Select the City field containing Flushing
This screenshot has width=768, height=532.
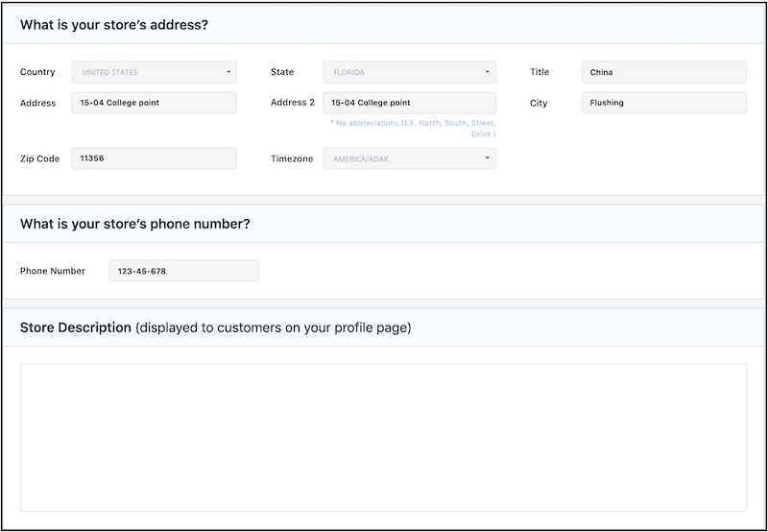click(663, 103)
